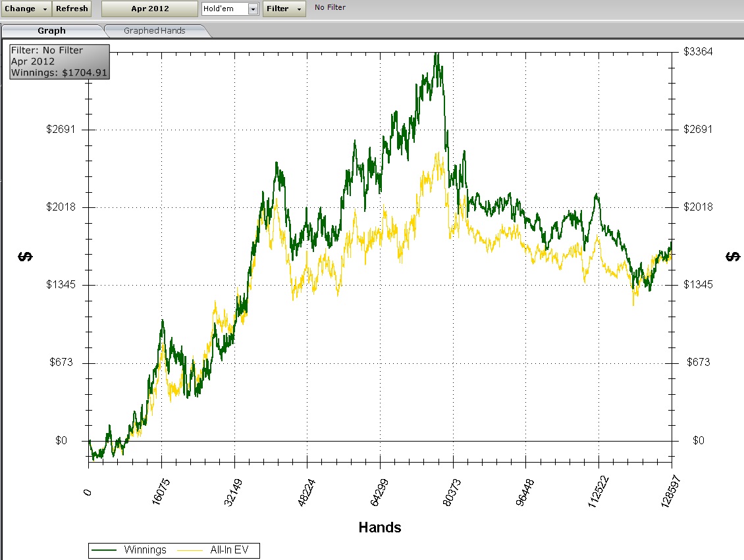
Task: Click the $1345 label on right axis
Action: (x=698, y=284)
